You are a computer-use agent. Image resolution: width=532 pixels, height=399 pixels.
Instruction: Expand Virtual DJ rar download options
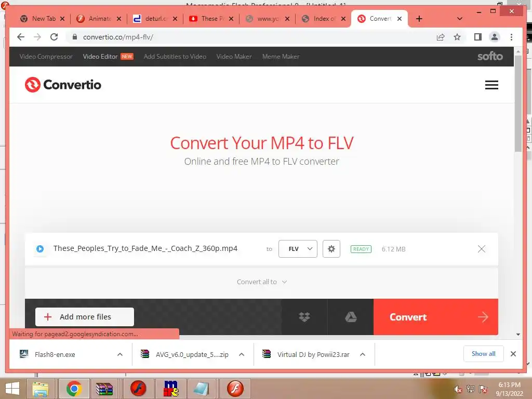pos(362,354)
